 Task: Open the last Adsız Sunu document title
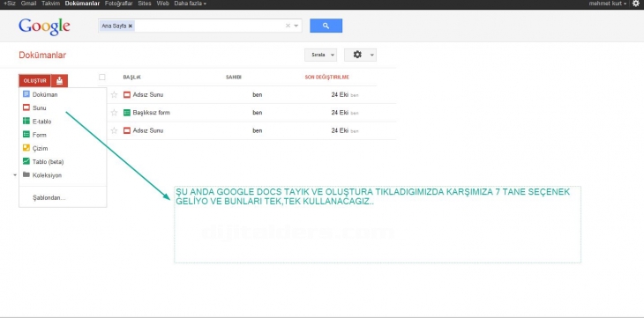point(148,130)
